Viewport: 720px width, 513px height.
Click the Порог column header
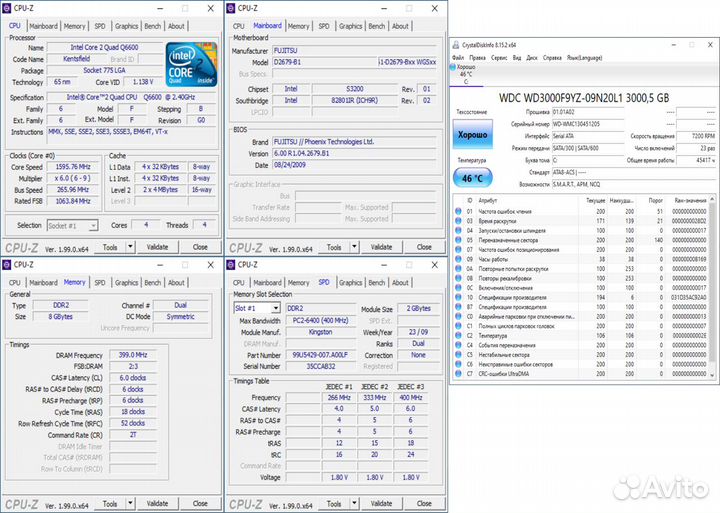[x=655, y=201]
